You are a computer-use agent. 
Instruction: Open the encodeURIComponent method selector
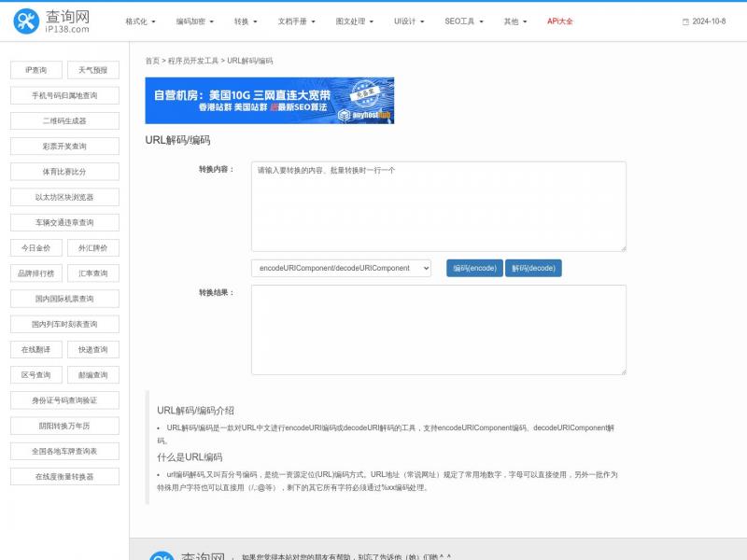pos(341,268)
